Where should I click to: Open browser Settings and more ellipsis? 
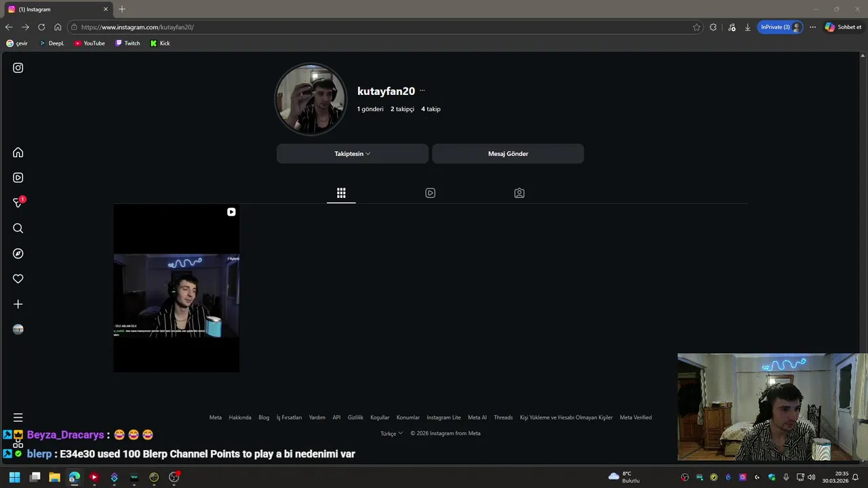coord(812,27)
